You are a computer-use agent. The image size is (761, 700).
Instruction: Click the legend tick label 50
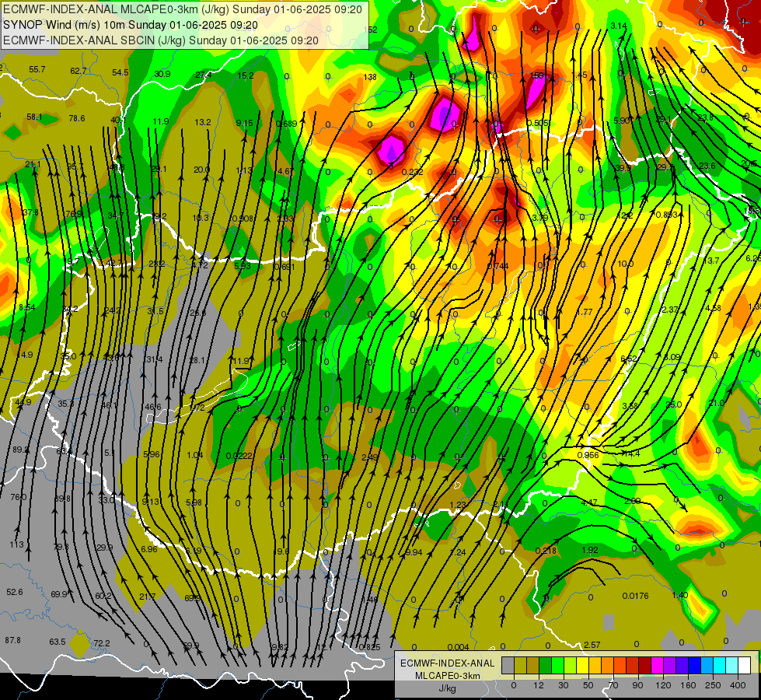click(588, 685)
